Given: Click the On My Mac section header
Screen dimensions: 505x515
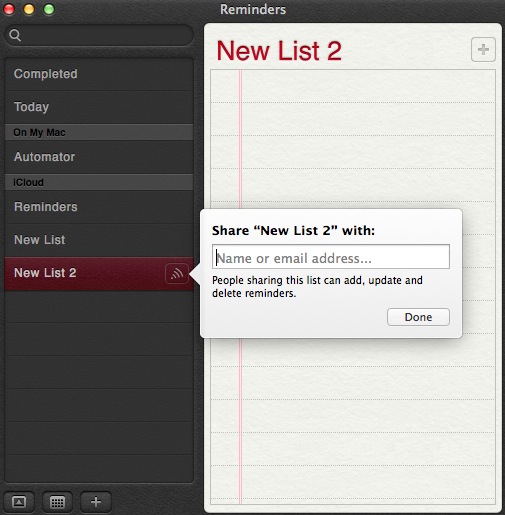Looking at the screenshot, I should pos(99,132).
